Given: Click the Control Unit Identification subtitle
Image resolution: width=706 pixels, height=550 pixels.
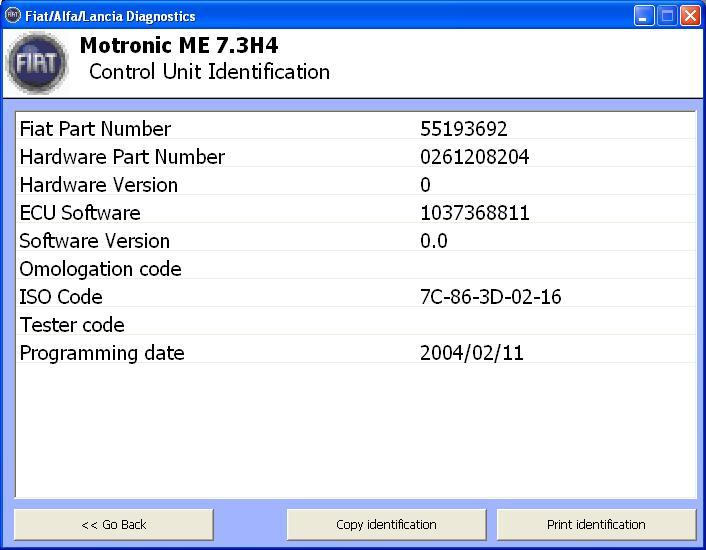Looking at the screenshot, I should [x=209, y=72].
